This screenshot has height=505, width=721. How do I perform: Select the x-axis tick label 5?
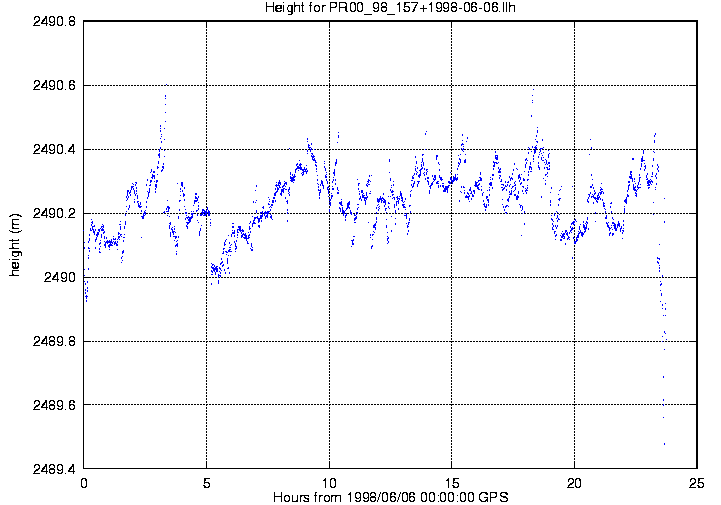(206, 482)
